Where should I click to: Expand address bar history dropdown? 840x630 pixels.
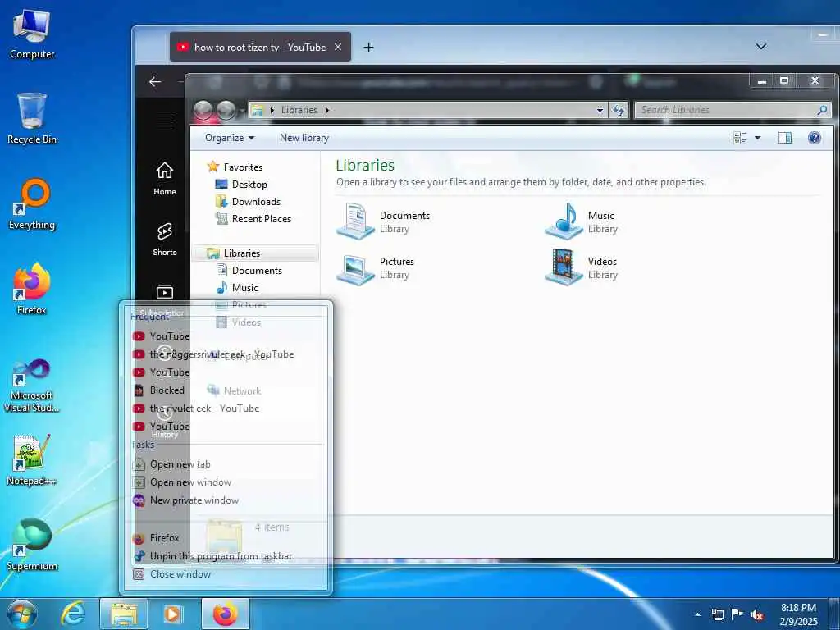[x=600, y=110]
